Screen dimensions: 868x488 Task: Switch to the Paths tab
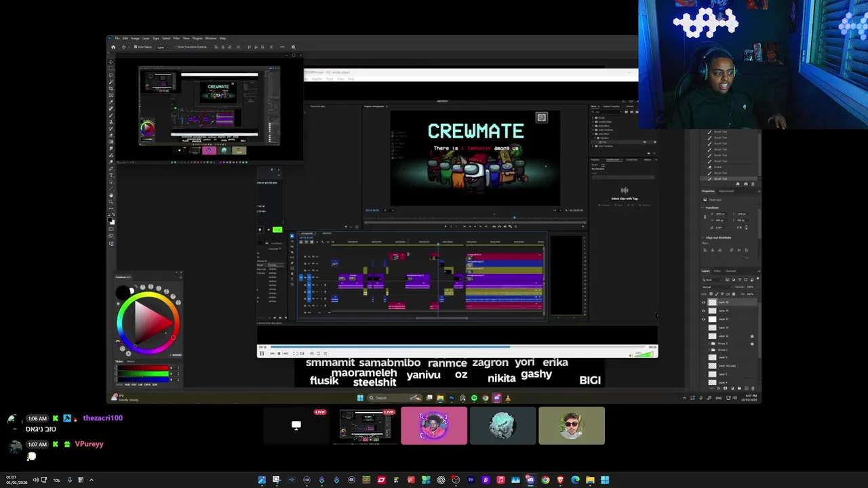click(x=717, y=271)
